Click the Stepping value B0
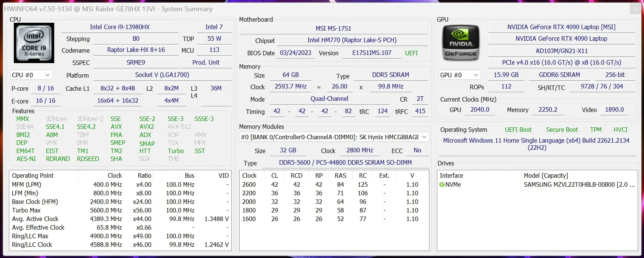 point(136,38)
